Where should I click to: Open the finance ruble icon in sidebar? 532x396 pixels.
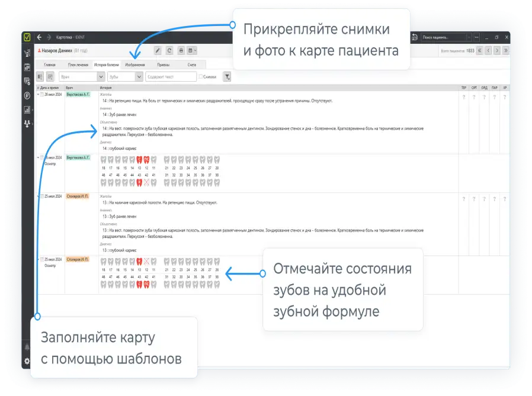tap(27, 95)
